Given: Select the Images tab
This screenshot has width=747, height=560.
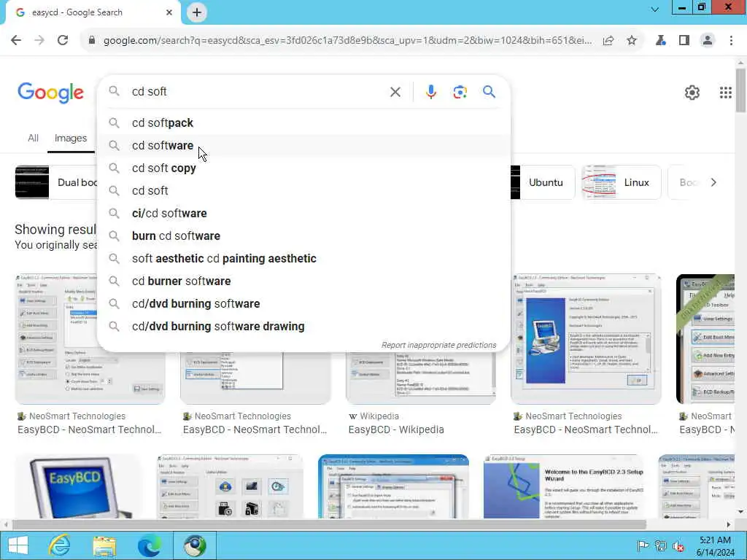Looking at the screenshot, I should [x=71, y=138].
